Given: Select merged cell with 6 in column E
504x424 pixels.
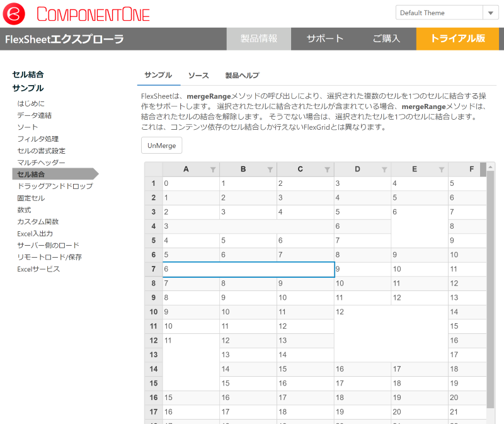Looking at the screenshot, I should click(420, 226).
